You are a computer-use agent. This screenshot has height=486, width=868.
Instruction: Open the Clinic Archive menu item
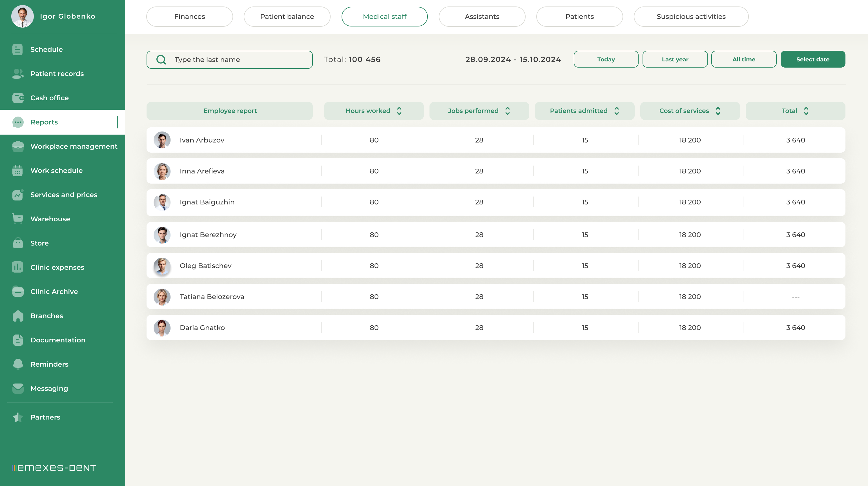pyautogui.click(x=54, y=291)
